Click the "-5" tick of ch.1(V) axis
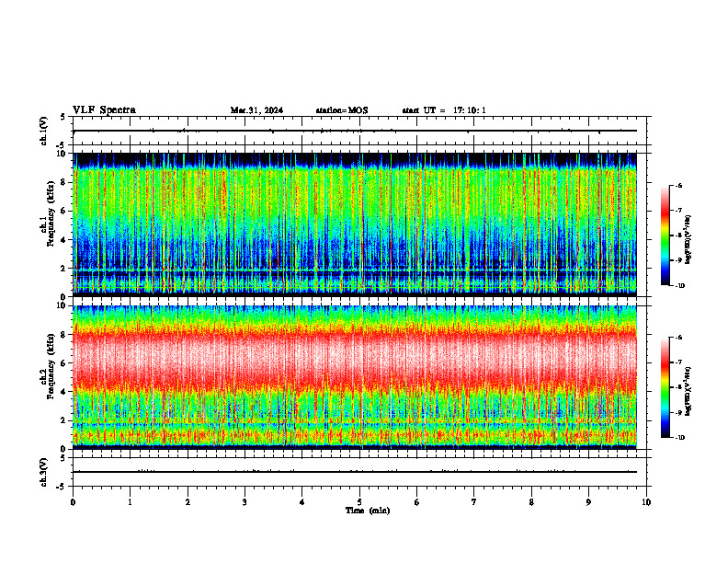 62,145
